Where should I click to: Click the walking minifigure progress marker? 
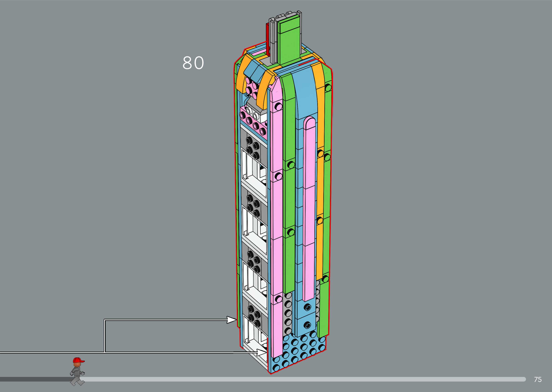[x=77, y=372]
